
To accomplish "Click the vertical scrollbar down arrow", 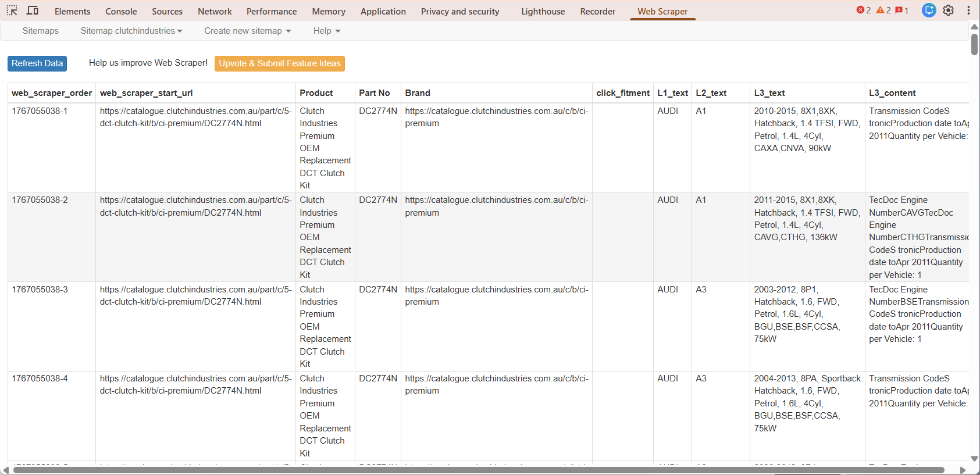I will pyautogui.click(x=974, y=459).
